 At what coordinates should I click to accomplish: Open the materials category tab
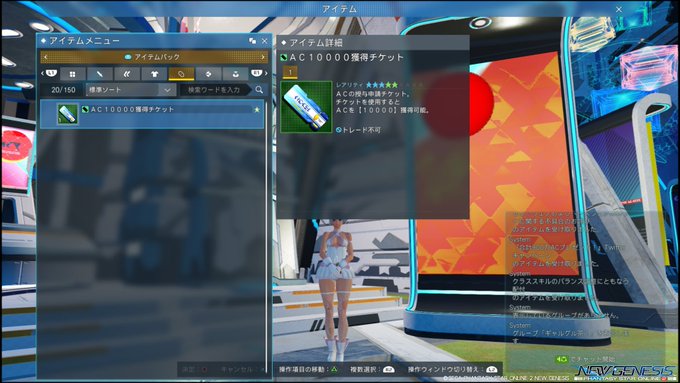(x=208, y=74)
